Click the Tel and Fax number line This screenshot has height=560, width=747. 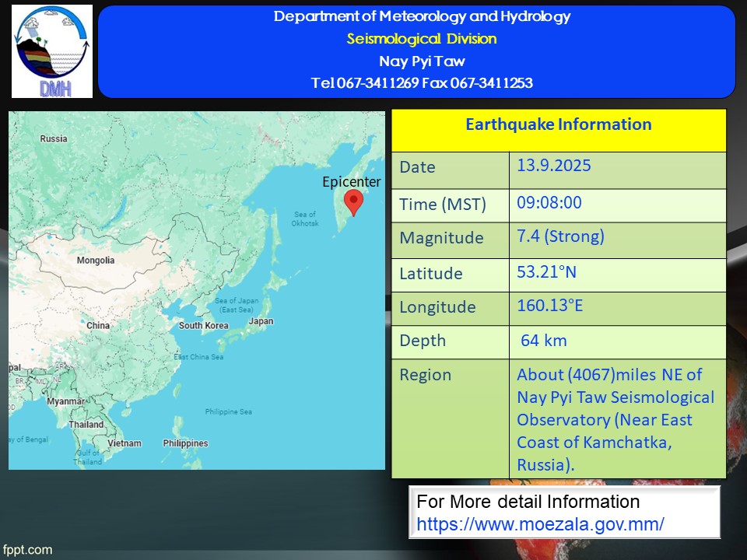[422, 83]
